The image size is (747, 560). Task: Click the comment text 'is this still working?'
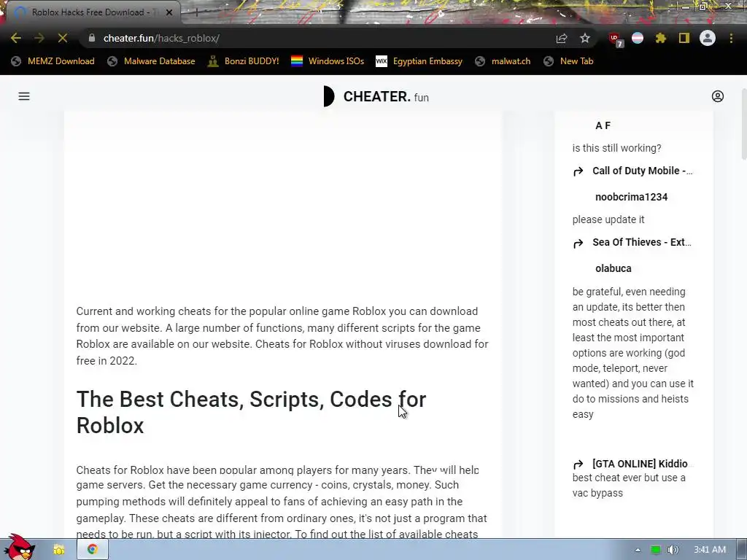[x=617, y=148]
